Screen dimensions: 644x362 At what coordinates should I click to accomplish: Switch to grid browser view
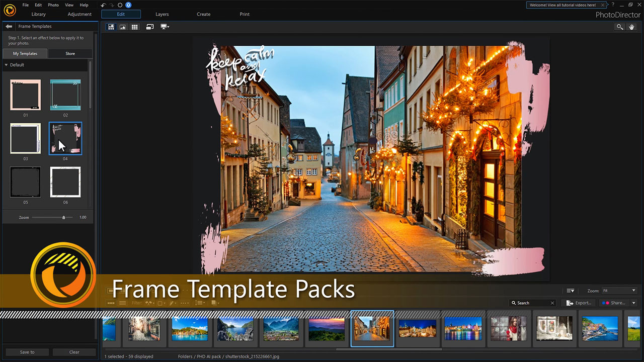(134, 27)
